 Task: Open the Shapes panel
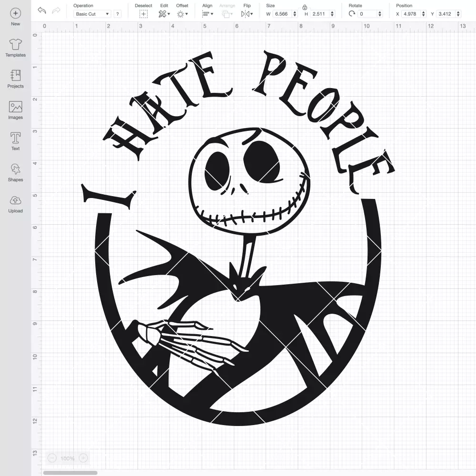point(16,173)
